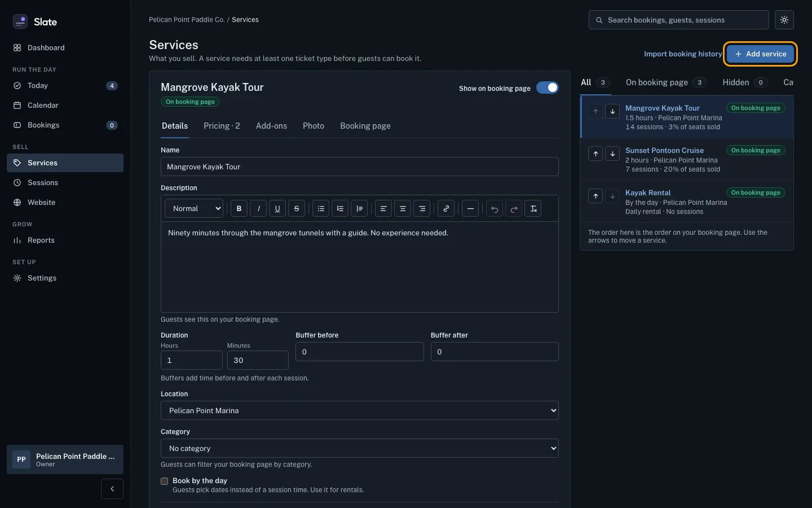Click the Slate logo icon
The height and width of the screenshot is (508, 812).
pos(20,21)
